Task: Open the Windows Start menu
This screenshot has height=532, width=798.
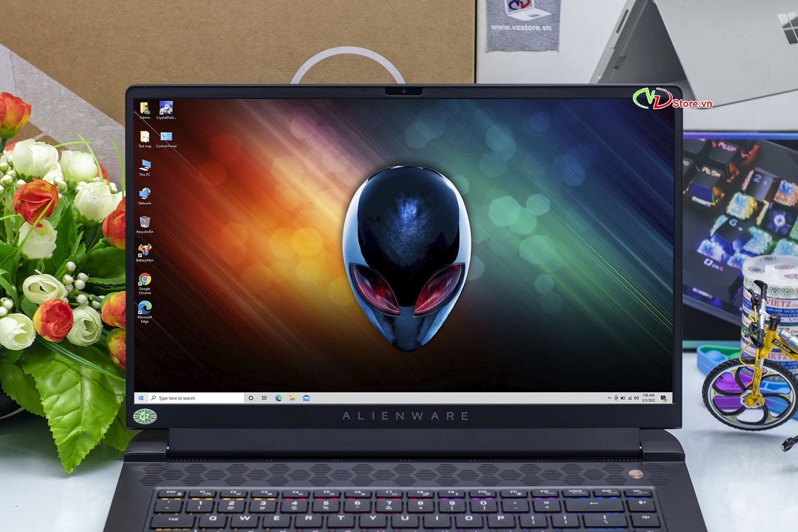Action: pyautogui.click(x=141, y=398)
